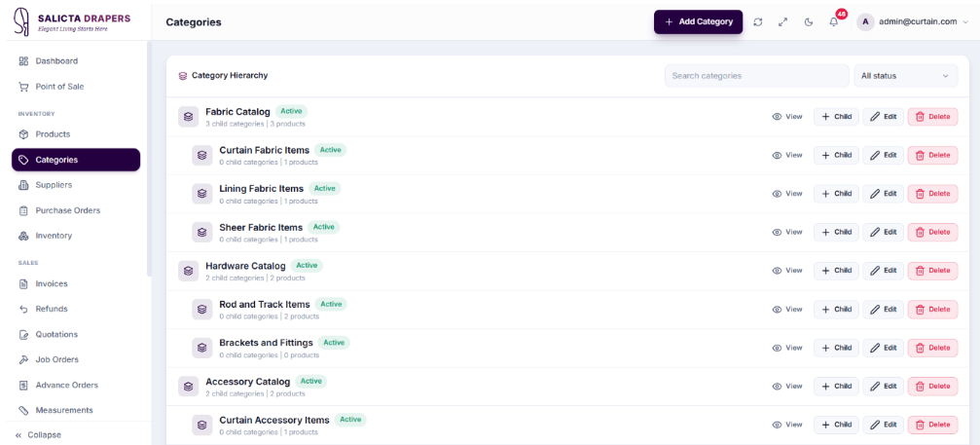This screenshot has width=980, height=445.
Task: Click the Category Hierarchy heading icon
Action: click(x=183, y=76)
